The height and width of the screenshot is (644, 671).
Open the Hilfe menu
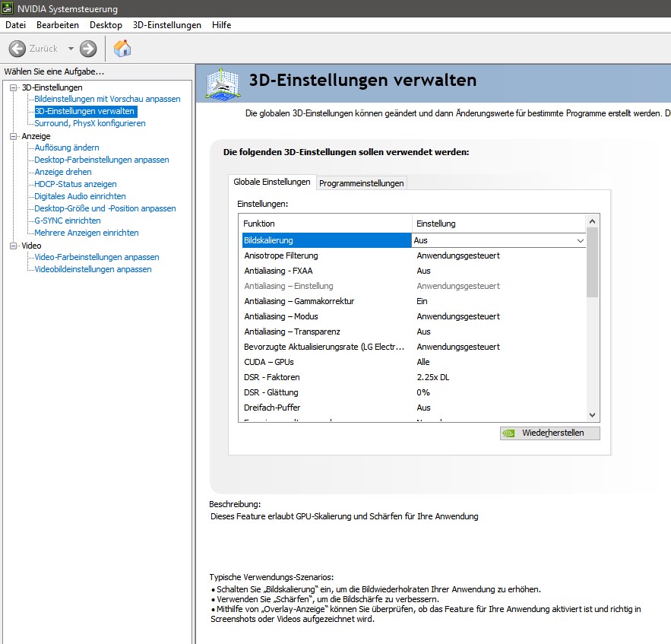(222, 25)
